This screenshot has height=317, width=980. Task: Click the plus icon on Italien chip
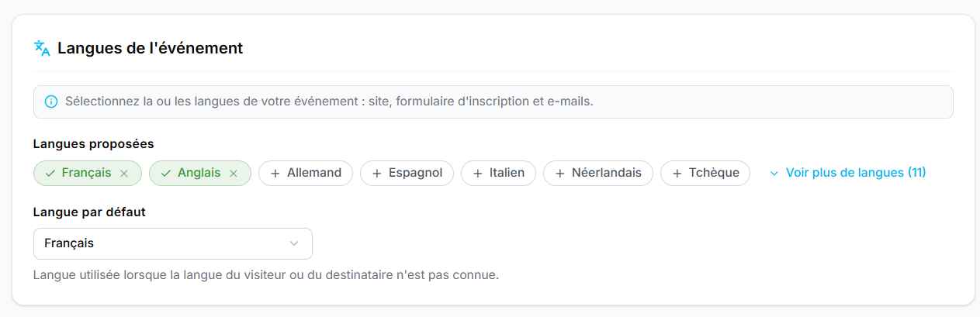point(477,174)
